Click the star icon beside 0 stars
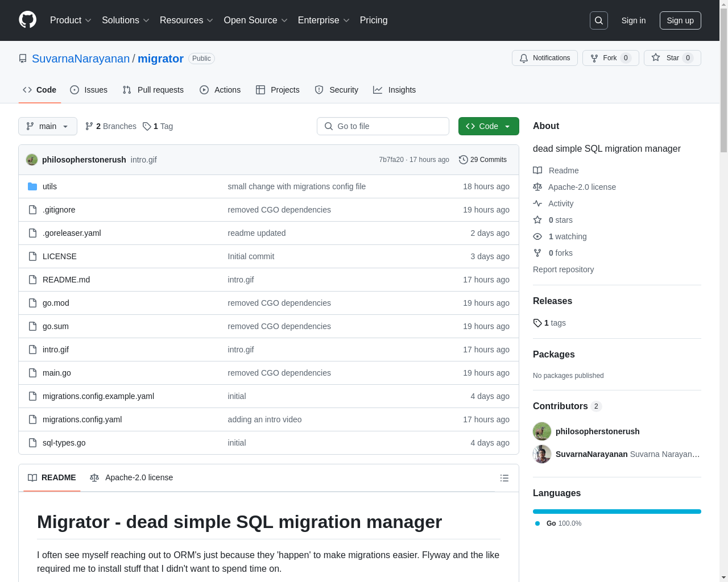Screen dimensions: 728x582 click(x=537, y=220)
